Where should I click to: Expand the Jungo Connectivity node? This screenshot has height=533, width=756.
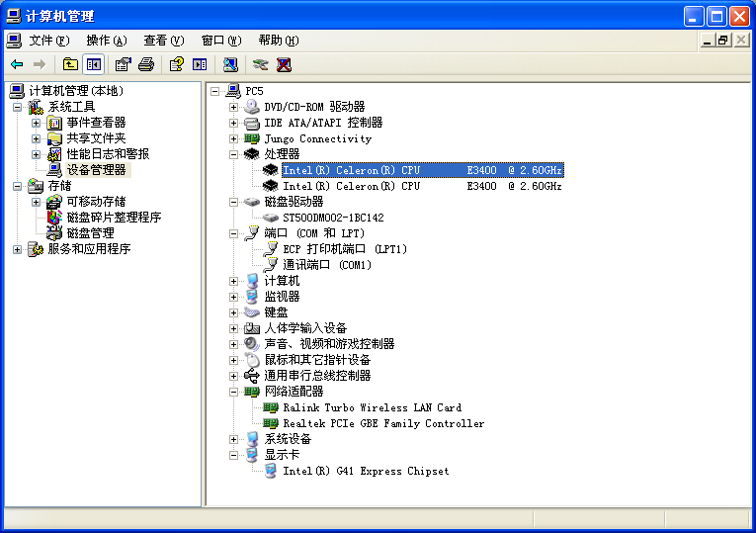pyautogui.click(x=234, y=138)
